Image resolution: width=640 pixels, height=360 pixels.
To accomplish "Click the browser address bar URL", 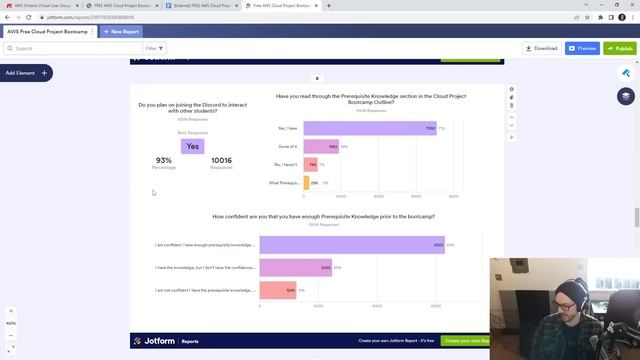I will (91, 17).
